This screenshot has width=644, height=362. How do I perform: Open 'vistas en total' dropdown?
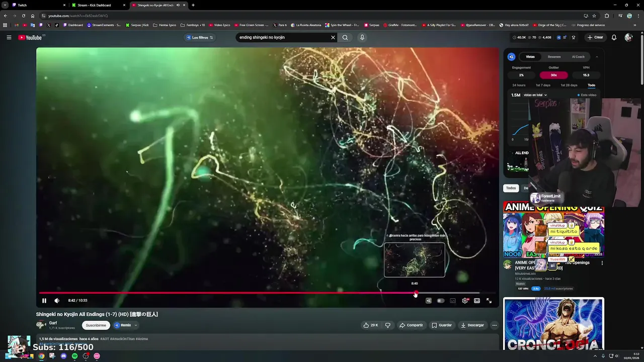coord(535,95)
